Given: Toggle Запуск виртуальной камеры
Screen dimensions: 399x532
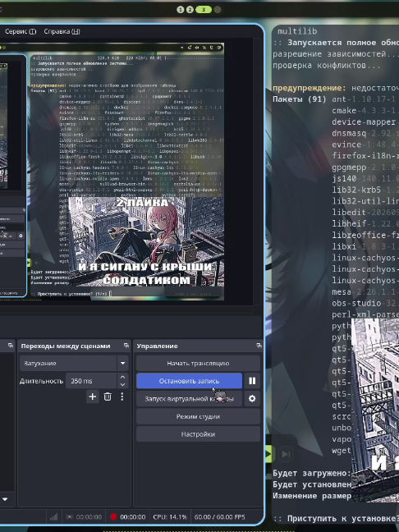Looking at the screenshot, I should click(x=190, y=398).
